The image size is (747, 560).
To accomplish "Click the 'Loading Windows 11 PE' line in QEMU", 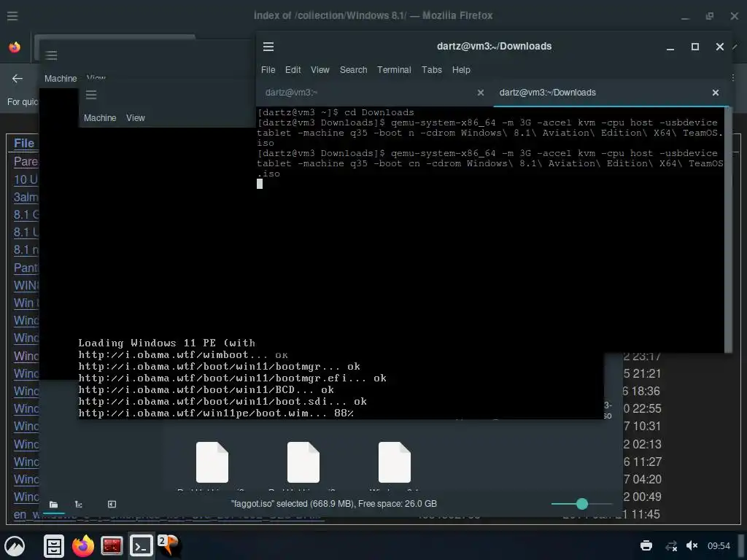I will coord(167,343).
